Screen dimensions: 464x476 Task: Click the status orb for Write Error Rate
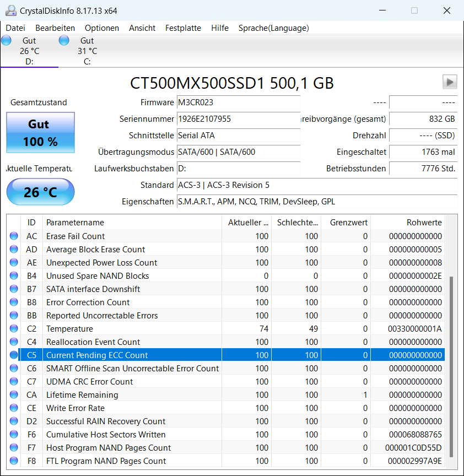[x=14, y=408]
